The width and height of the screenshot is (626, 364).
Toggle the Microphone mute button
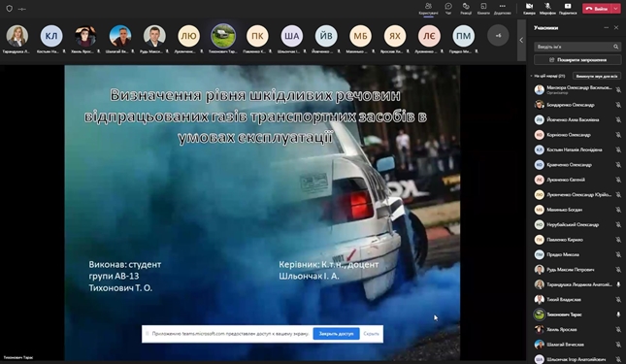point(547,8)
